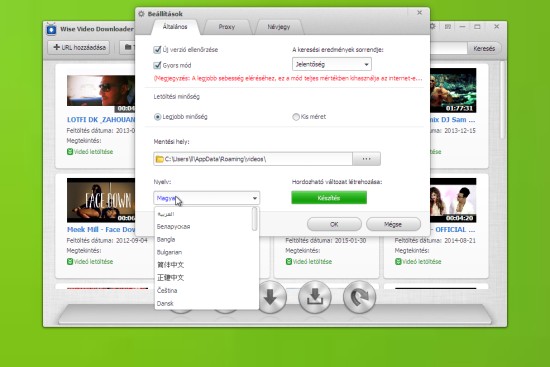The width and height of the screenshot is (550, 367).
Task: Choose 正體中文 from language list
Action: click(206, 278)
